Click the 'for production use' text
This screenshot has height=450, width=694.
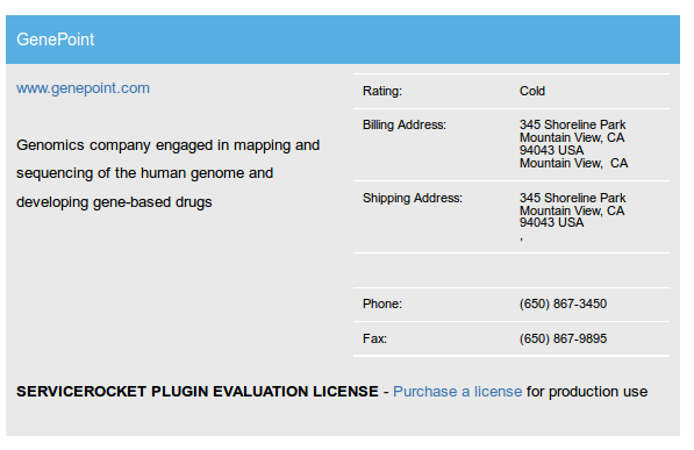tap(587, 391)
